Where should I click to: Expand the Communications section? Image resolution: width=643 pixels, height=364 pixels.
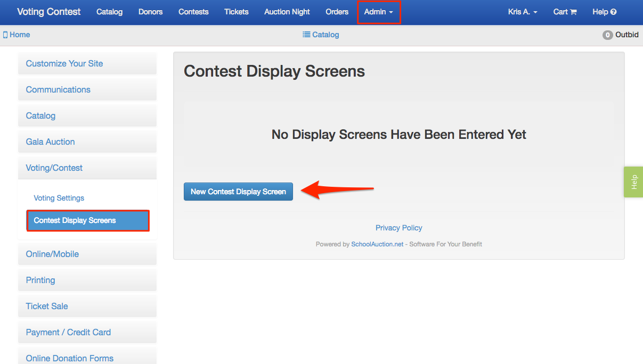(x=87, y=89)
